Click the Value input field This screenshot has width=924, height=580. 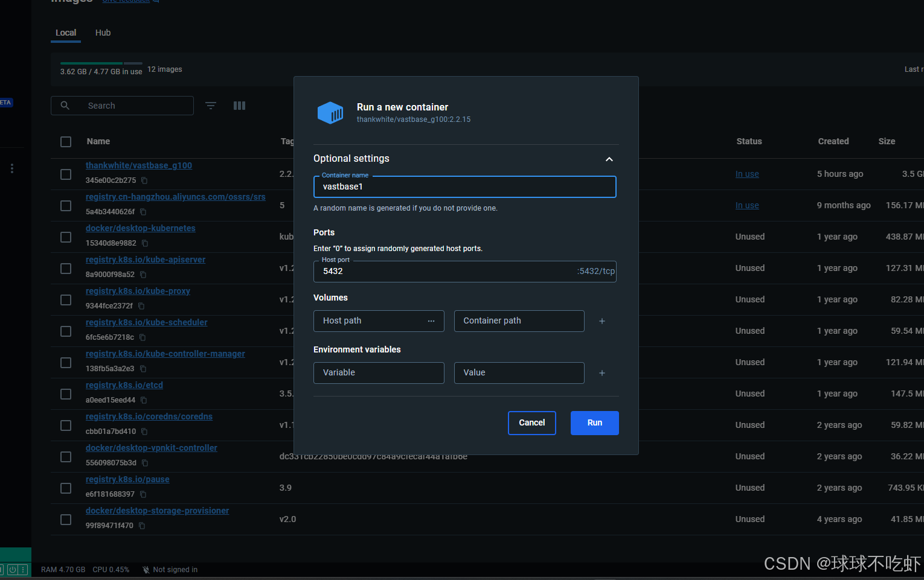pos(519,373)
